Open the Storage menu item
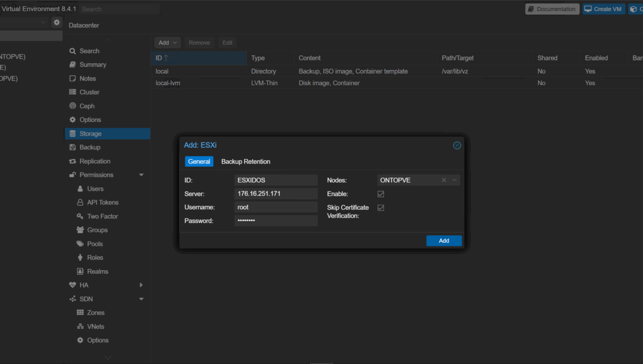Screen dimensions: 643x364 pyautogui.click(x=107, y=133)
